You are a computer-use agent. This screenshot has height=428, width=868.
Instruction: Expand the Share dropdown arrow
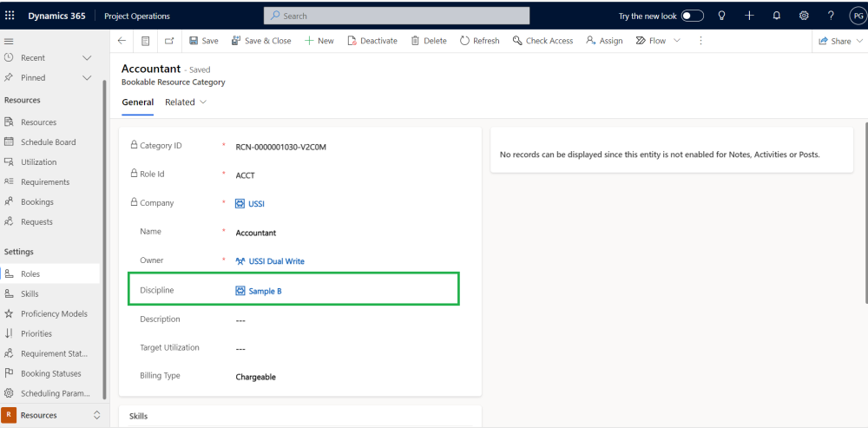pyautogui.click(x=859, y=41)
